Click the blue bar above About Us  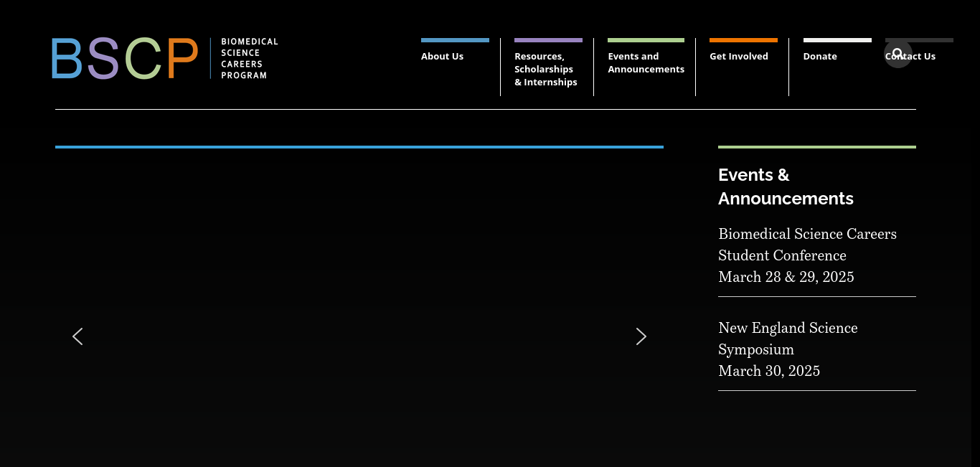(455, 40)
